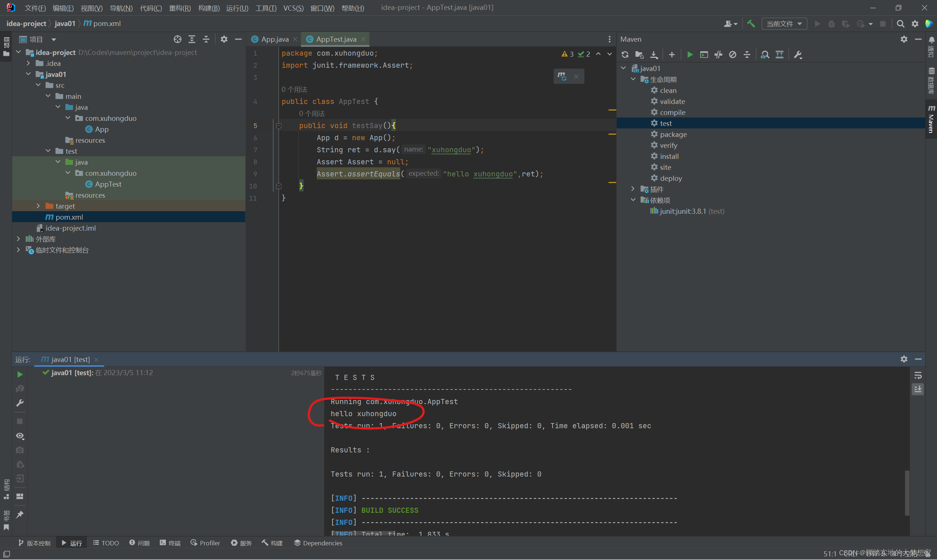Open project panel settings gear
Screen dimensions: 937x560
224,39
